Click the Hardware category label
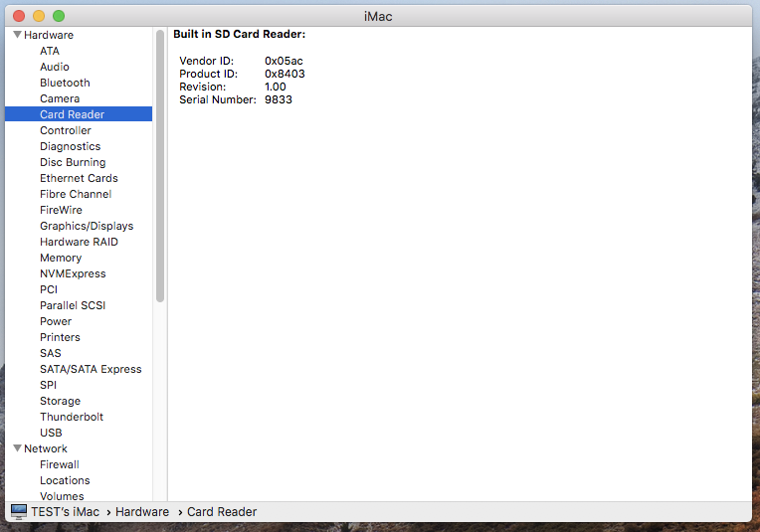 (x=49, y=35)
